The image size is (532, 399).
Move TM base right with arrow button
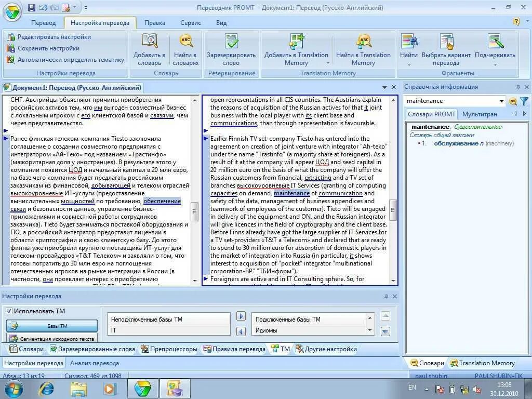(241, 316)
